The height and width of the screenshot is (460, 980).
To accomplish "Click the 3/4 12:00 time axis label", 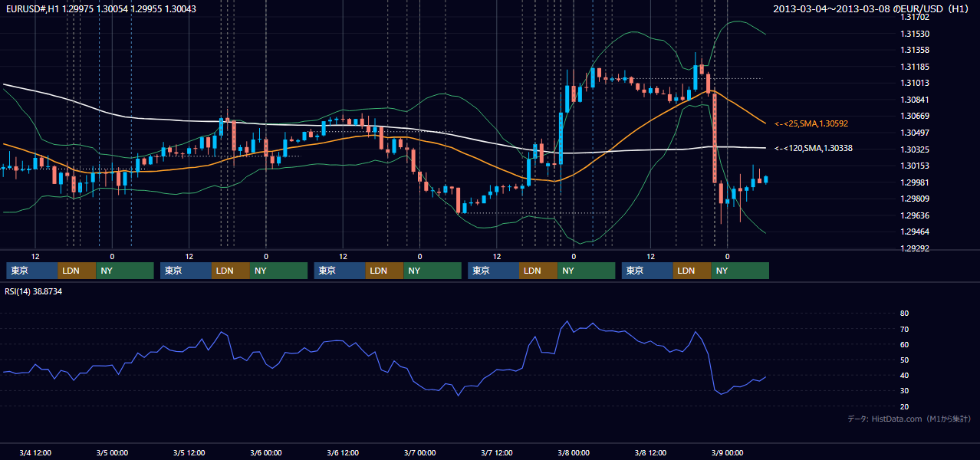I will (35, 453).
